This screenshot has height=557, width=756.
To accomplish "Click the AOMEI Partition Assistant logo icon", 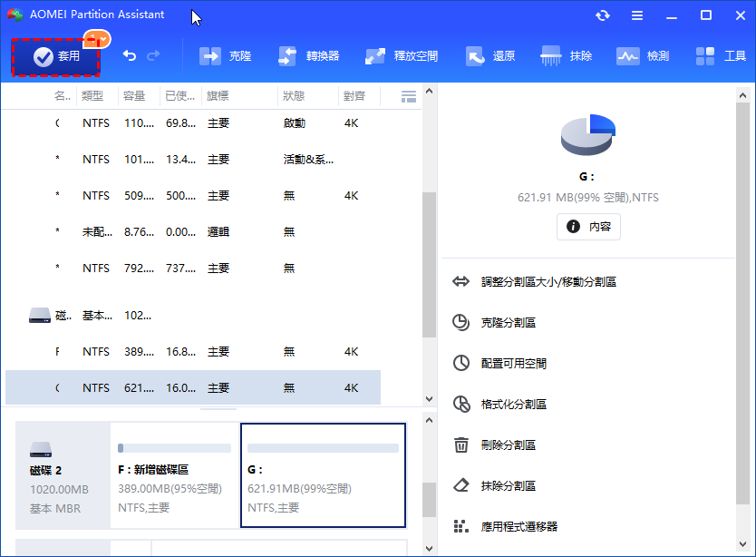I will click(x=15, y=15).
